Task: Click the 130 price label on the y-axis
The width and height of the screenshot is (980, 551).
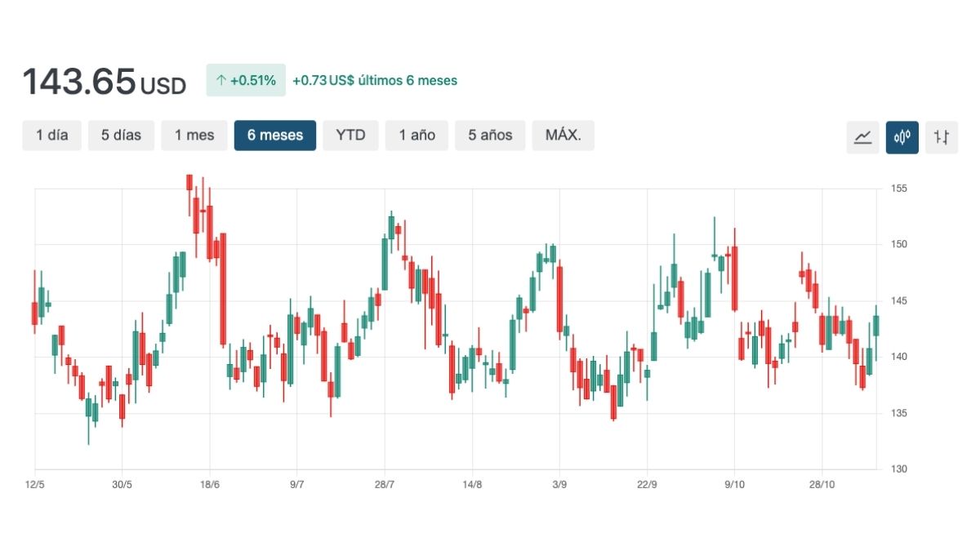Action: pyautogui.click(x=898, y=469)
